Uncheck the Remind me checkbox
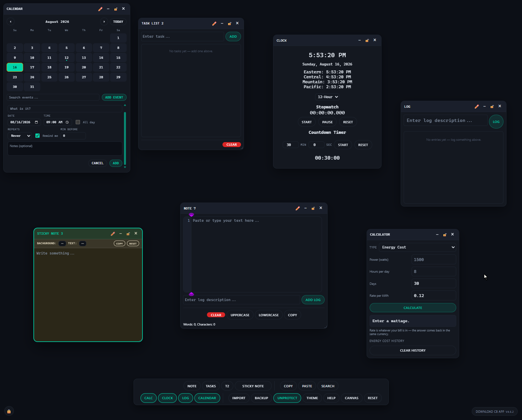 click(37, 136)
